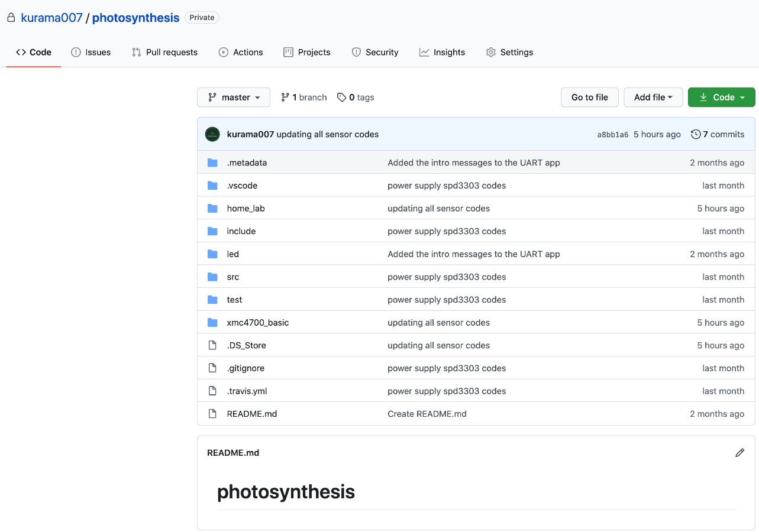Viewport: 759px width, 532px height.
Task: Open the src folder
Action: (233, 277)
